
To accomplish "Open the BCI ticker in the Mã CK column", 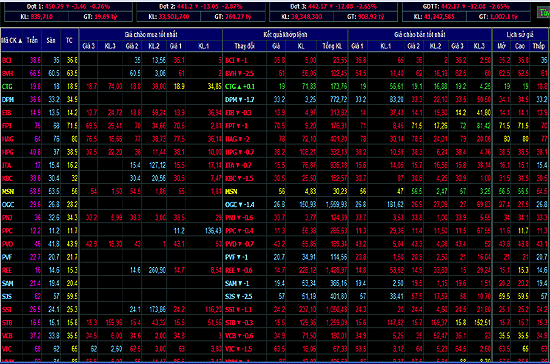I will (x=7, y=60).
